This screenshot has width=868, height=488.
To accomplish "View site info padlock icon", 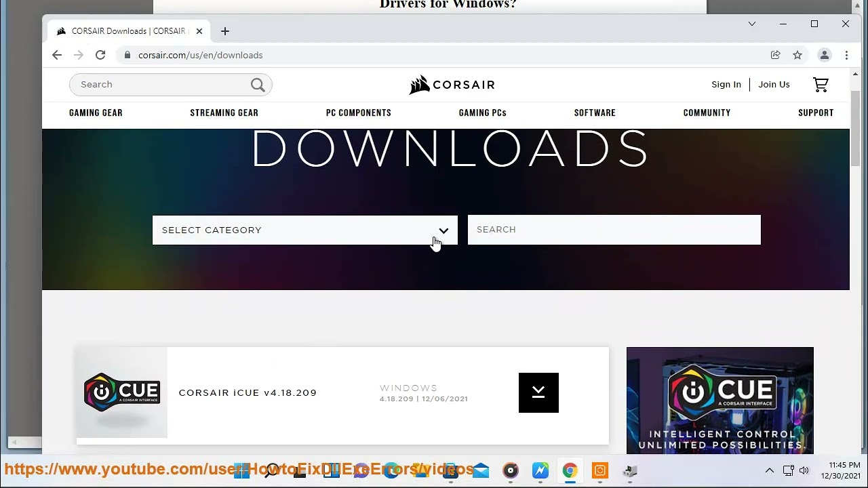I will (x=127, y=55).
